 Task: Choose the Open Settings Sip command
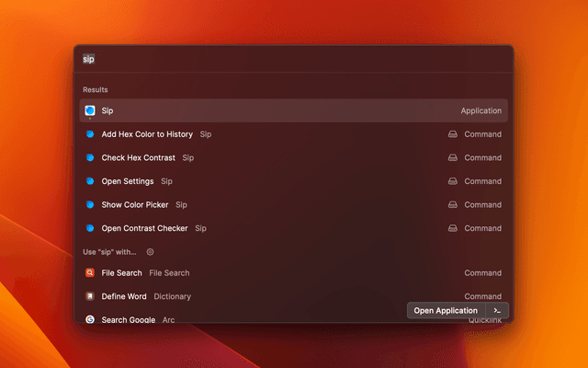tap(128, 181)
